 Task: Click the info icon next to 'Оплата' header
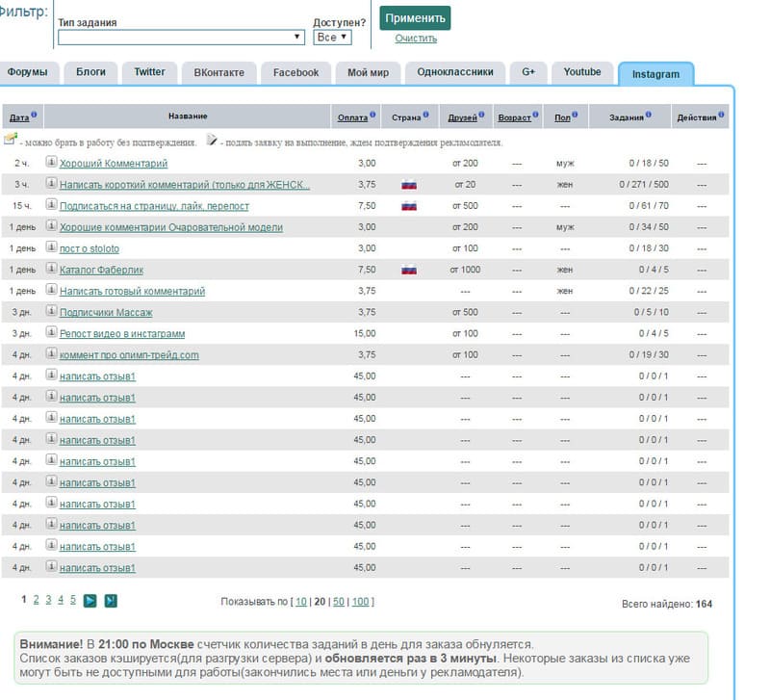click(372, 116)
